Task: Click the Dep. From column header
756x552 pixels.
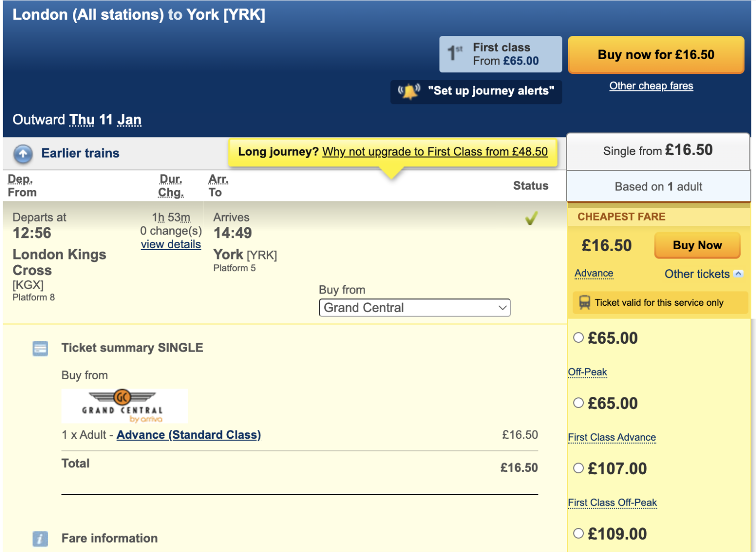Action: coord(20,186)
